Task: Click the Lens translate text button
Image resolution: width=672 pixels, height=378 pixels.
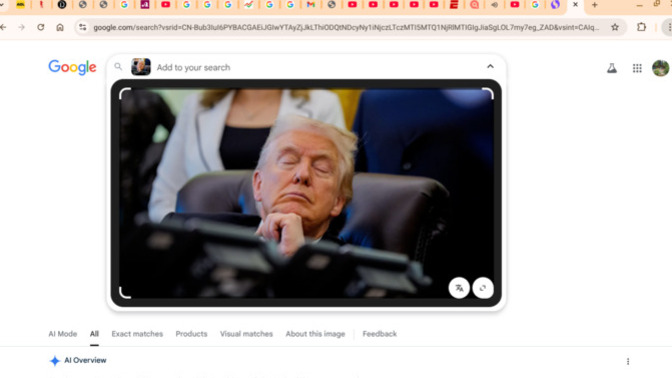Action: click(459, 288)
